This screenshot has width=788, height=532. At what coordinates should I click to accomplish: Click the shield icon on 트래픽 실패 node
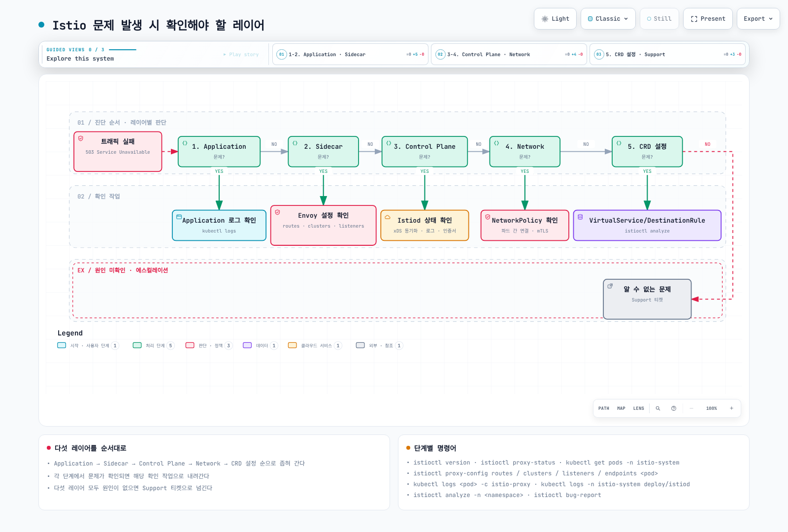coord(81,138)
